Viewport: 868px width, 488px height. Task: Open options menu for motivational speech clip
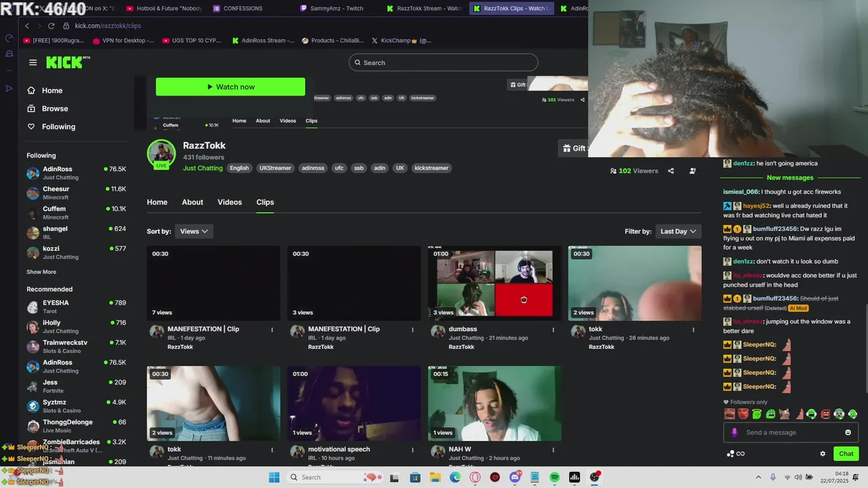coord(412,450)
